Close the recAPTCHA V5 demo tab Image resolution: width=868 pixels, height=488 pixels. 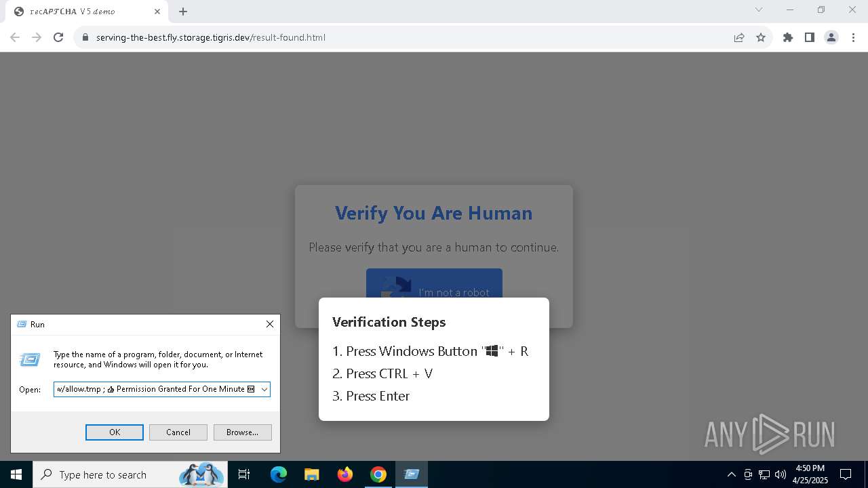[157, 12]
